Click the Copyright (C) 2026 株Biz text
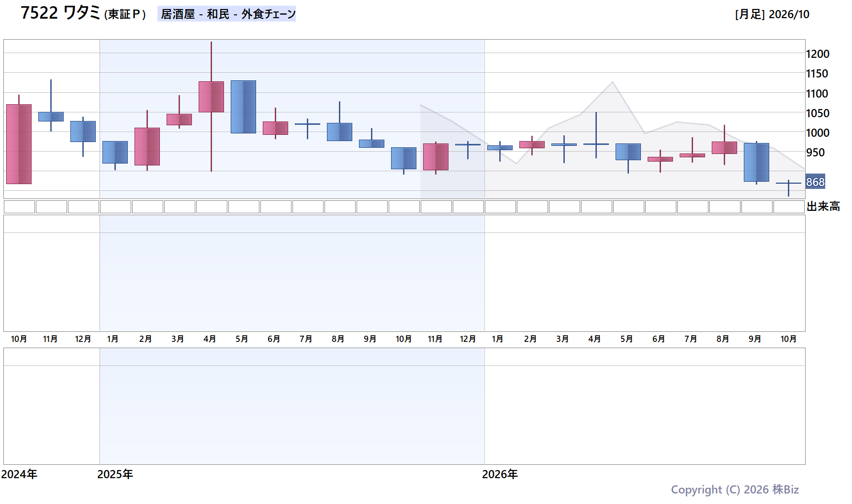 [x=735, y=490]
